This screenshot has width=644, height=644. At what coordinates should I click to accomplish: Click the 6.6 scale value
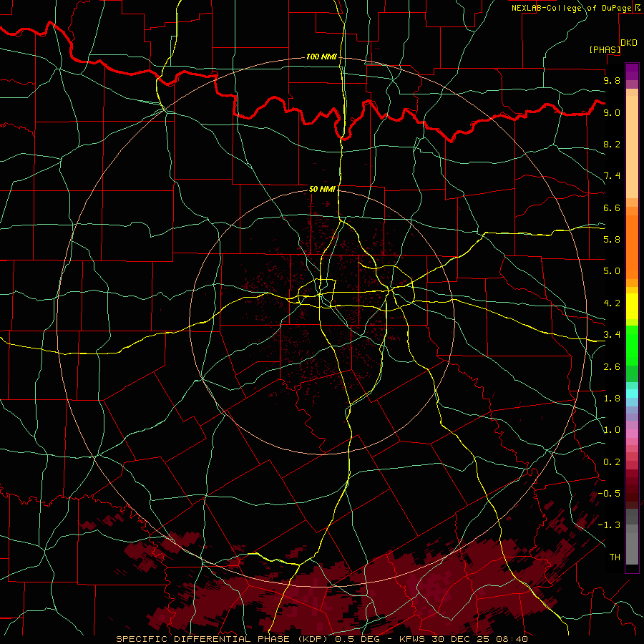(x=612, y=208)
